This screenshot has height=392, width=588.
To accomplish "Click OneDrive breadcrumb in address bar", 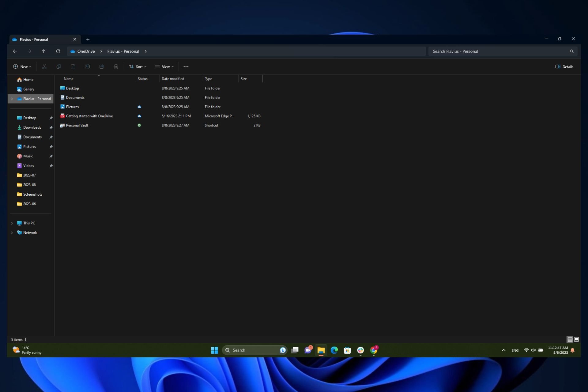I will (86, 51).
